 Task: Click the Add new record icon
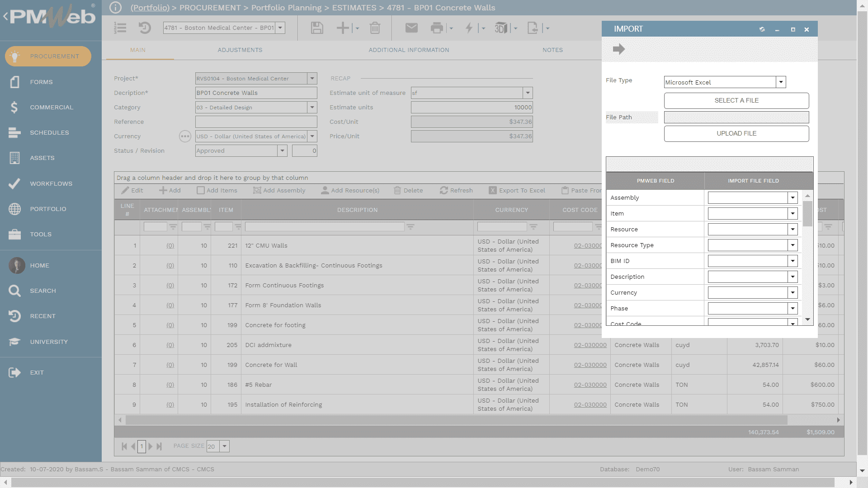343,28
